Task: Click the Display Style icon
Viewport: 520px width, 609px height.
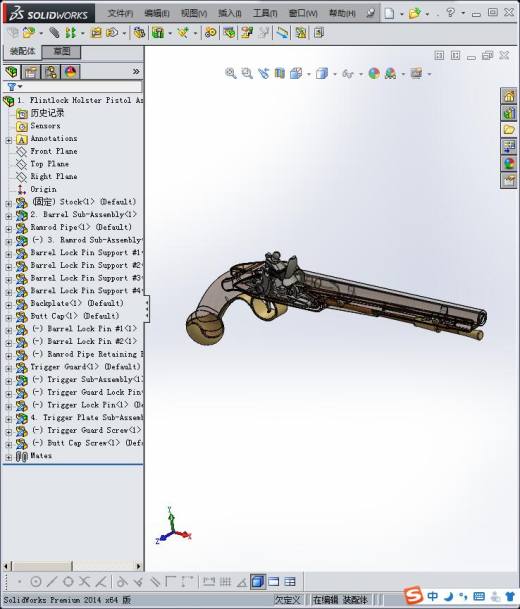Action: point(322,73)
